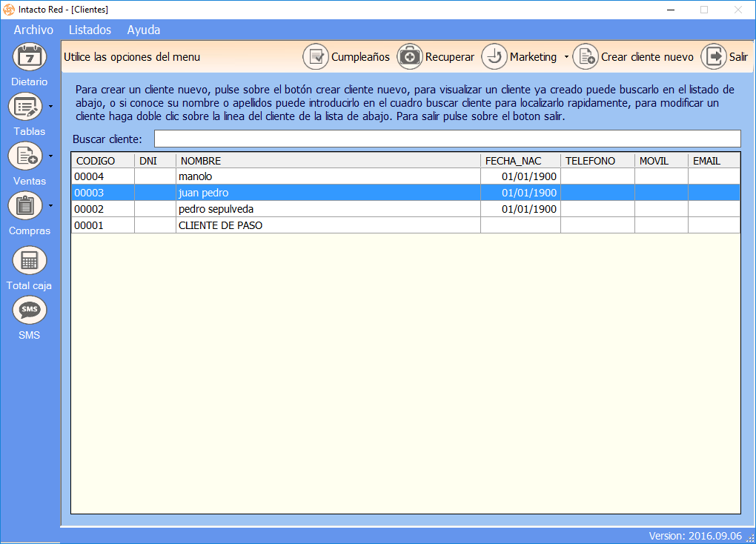
Task: Minimize the Intacto Red window
Action: [671, 10]
